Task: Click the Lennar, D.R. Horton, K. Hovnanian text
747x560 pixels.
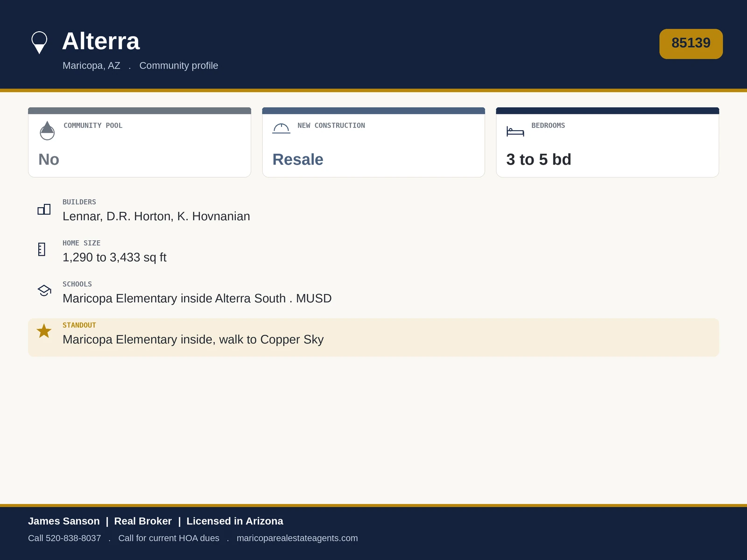Action: click(156, 217)
